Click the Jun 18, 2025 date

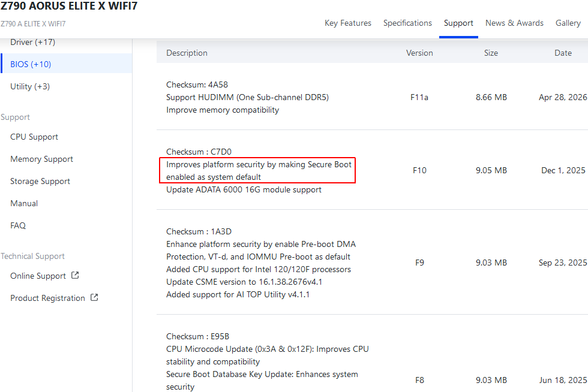(x=563, y=381)
